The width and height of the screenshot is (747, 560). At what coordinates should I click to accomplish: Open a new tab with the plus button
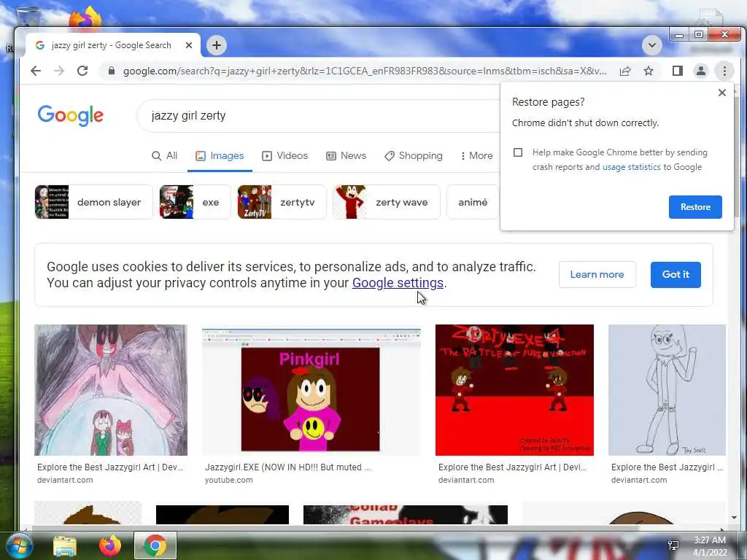[x=217, y=45]
